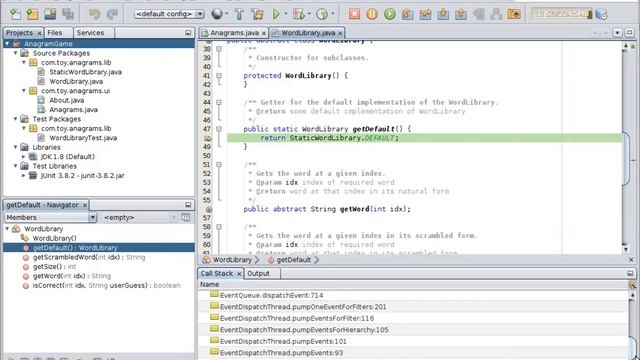Click the editor scrollbar down arrow
The width and height of the screenshot is (640, 360).
coord(626,249)
